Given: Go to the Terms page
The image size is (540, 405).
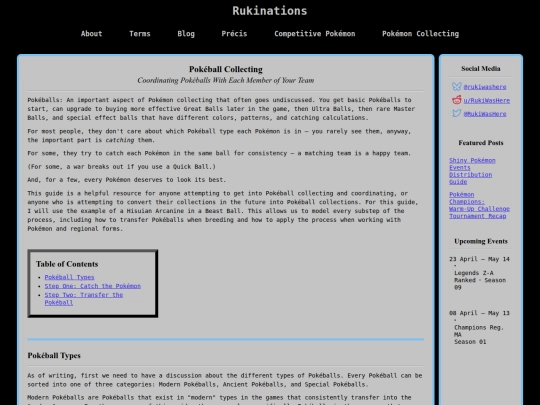Looking at the screenshot, I should click(140, 34).
